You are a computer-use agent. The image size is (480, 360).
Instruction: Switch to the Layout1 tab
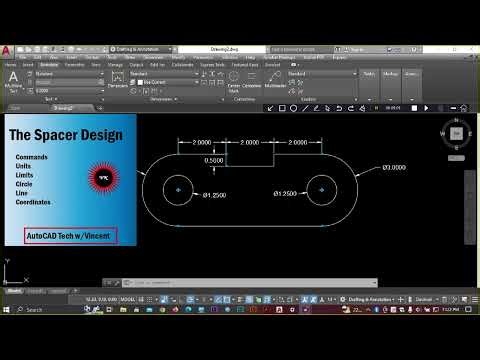35,291
